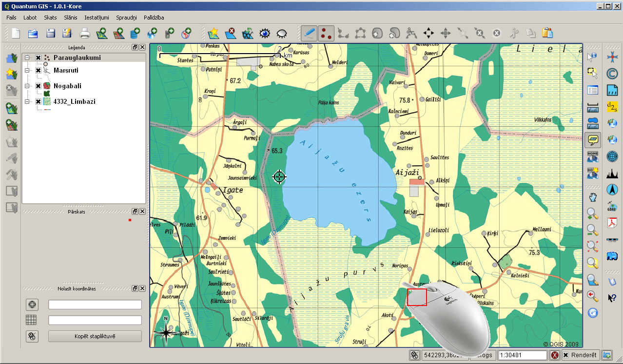
Task: Toggle Paraugalaukumi layer visibility checkbox
Action: point(38,57)
